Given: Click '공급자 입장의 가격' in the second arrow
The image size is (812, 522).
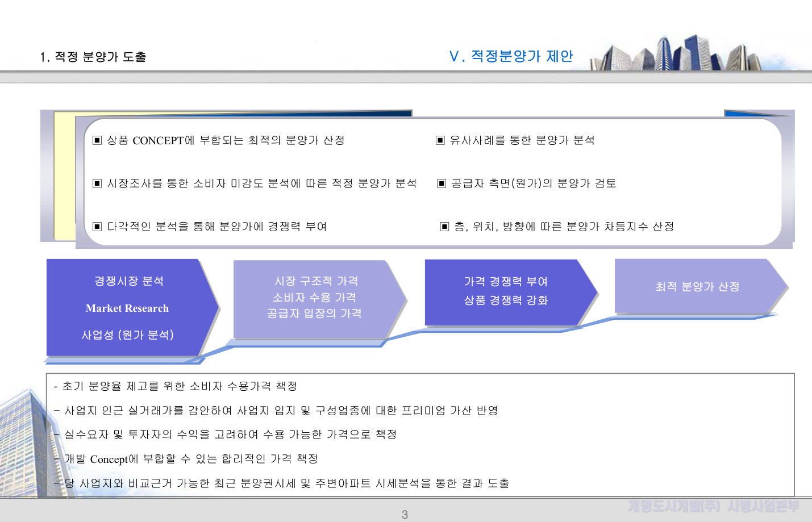Looking at the screenshot, I should [314, 313].
